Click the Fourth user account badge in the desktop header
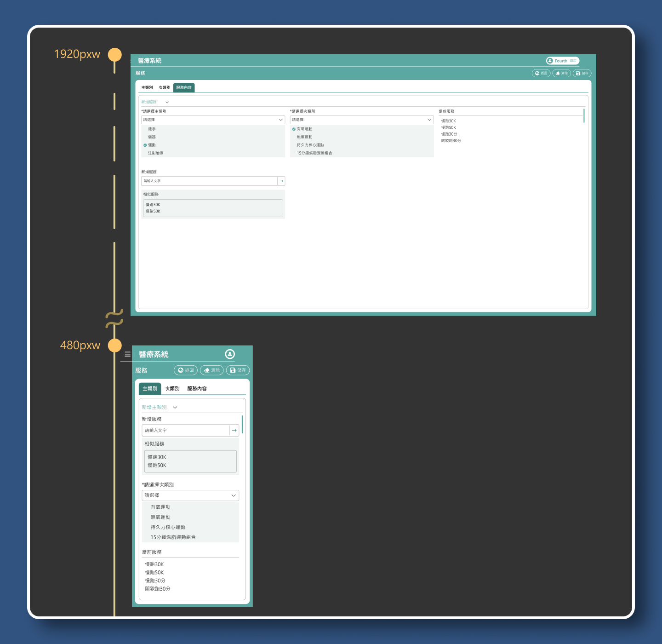The width and height of the screenshot is (662, 644). (x=562, y=61)
